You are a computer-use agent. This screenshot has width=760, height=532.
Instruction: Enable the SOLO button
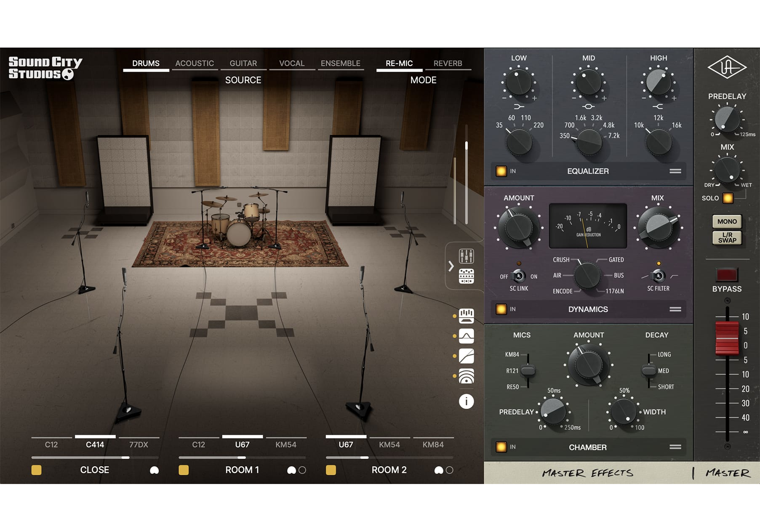pos(728,198)
